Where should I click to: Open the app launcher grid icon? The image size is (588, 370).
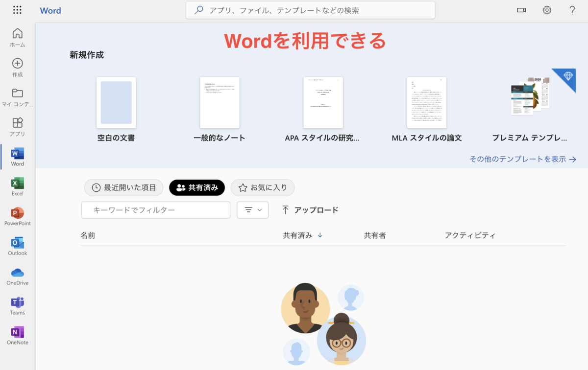pyautogui.click(x=17, y=10)
